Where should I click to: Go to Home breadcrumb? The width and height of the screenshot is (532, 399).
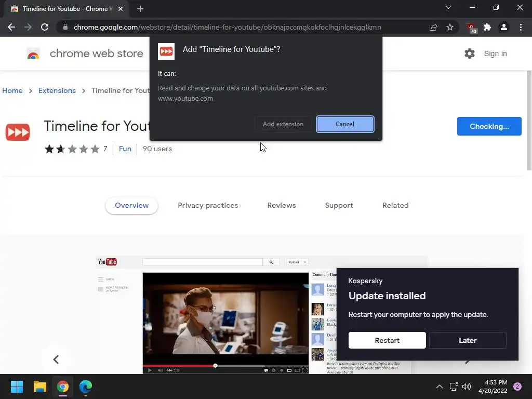coord(12,90)
